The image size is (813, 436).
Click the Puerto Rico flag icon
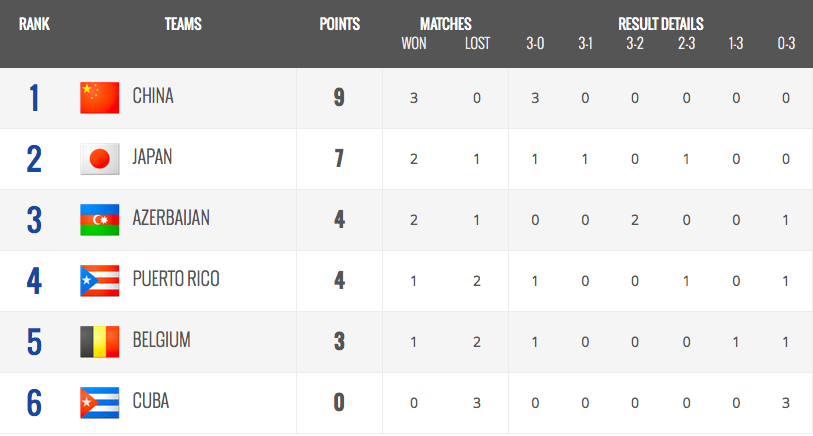[x=100, y=280]
